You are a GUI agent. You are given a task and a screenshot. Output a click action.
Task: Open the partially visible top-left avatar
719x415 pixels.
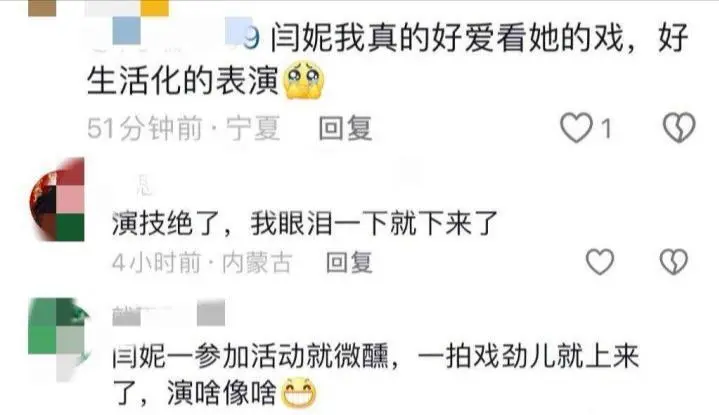pos(42,8)
